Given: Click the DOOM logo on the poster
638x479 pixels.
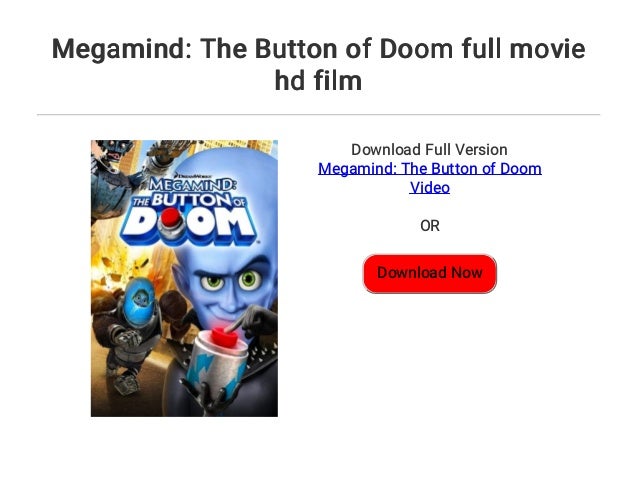Looking at the screenshot, I should [x=188, y=225].
